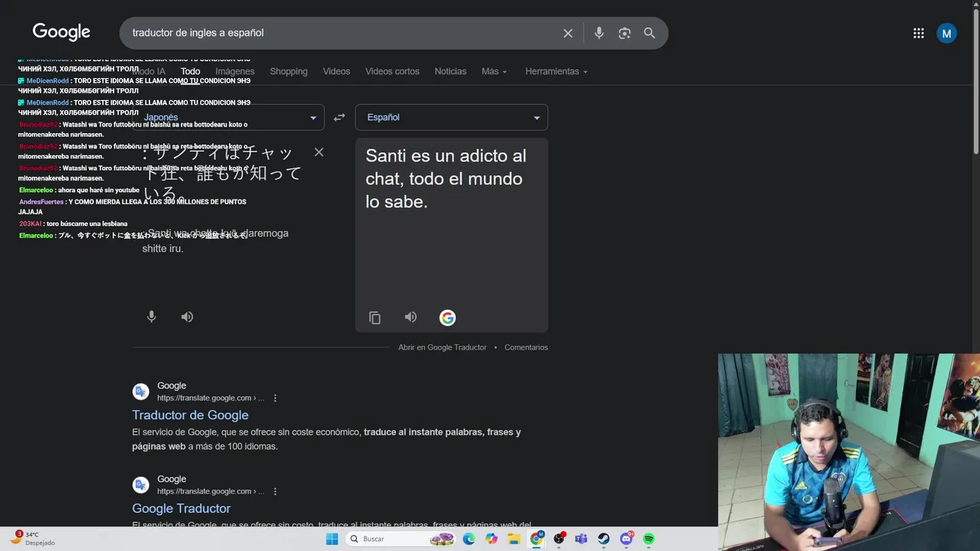980x551 pixels.
Task: Click the translated text 'Santi es un adicto al chat'
Action: 446,167
